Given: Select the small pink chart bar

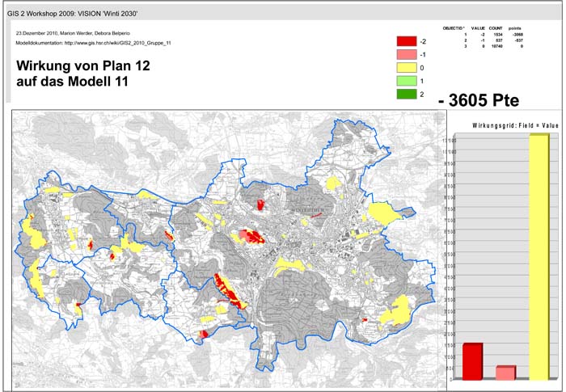Looking at the screenshot, I should pyautogui.click(x=505, y=373).
